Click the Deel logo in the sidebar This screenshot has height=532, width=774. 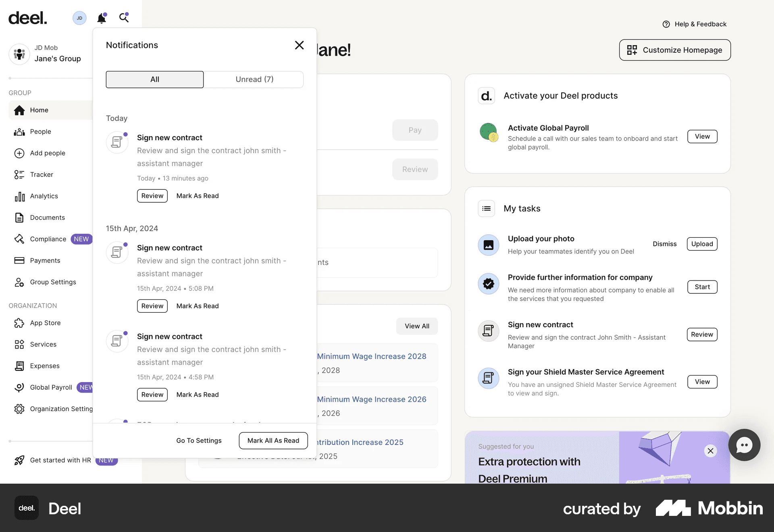(28, 18)
